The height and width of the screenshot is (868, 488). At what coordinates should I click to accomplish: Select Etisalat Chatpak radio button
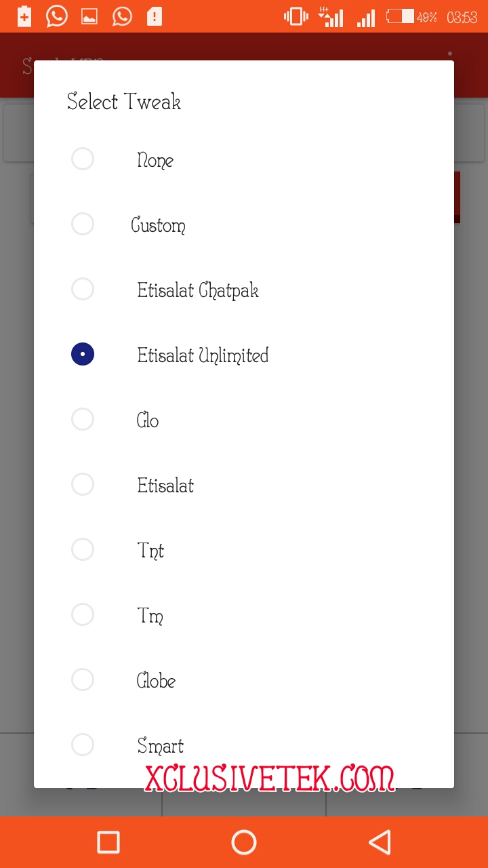tap(83, 290)
